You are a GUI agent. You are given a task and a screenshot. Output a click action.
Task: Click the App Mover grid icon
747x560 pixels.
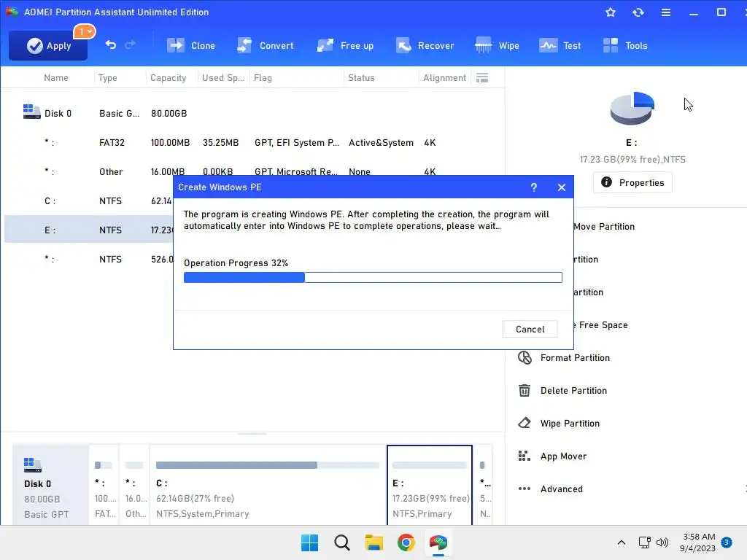524,456
